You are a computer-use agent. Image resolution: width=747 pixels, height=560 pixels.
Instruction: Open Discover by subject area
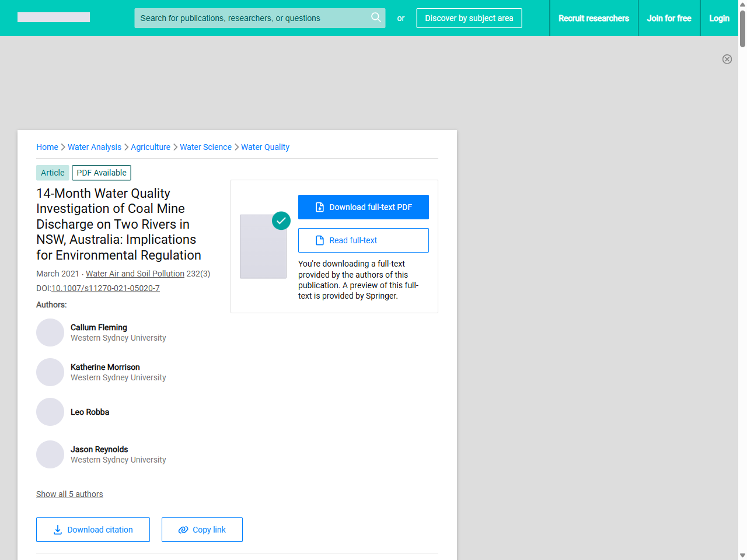(x=469, y=18)
